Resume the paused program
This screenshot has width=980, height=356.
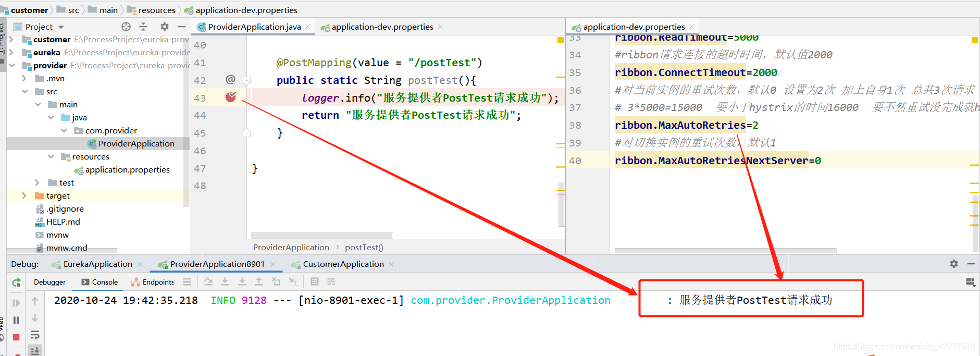[17, 303]
